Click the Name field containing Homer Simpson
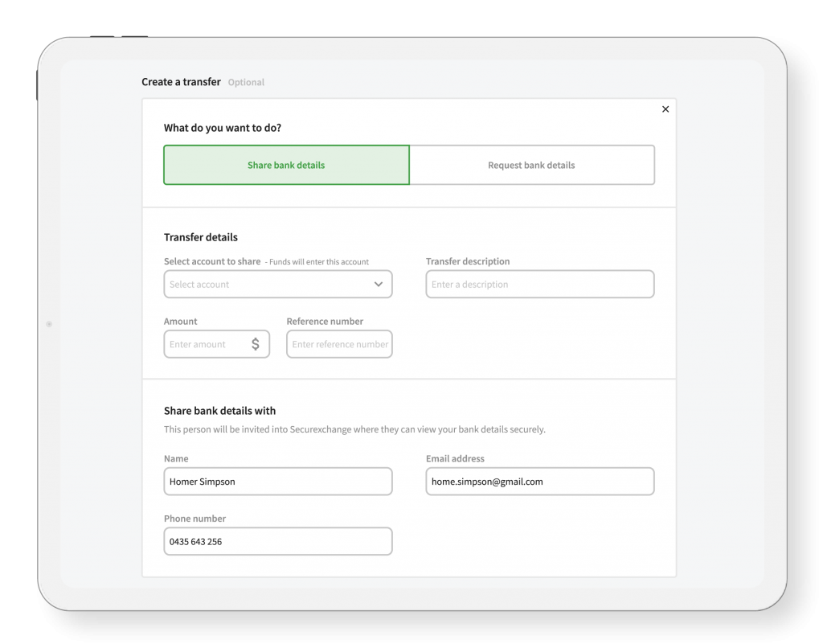 pos(277,482)
